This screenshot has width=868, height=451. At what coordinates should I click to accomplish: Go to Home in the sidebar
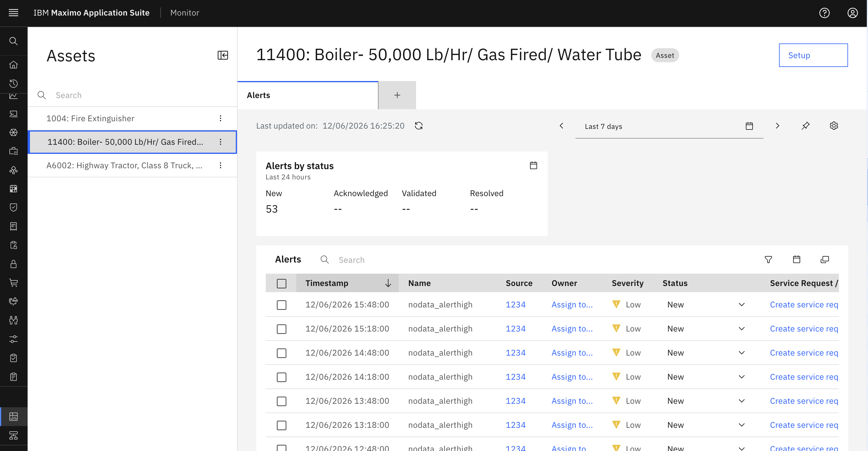pyautogui.click(x=14, y=65)
